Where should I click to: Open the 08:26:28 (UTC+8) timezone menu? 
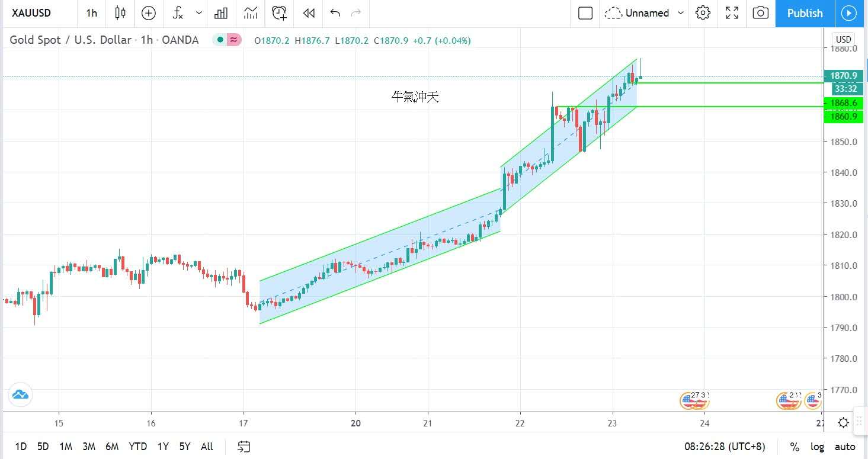(x=725, y=447)
